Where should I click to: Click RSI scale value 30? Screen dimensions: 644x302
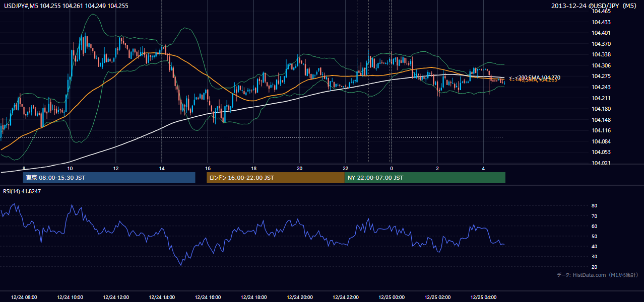[595, 257]
